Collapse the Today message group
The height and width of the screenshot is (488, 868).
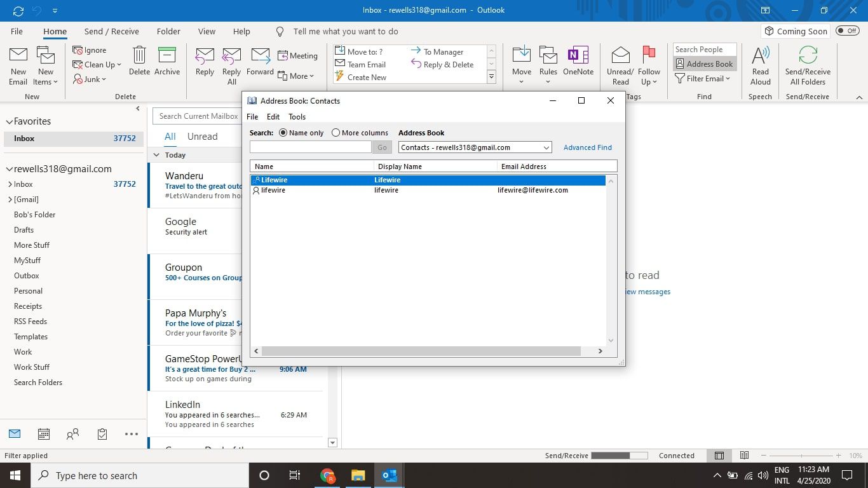pyautogui.click(x=156, y=154)
